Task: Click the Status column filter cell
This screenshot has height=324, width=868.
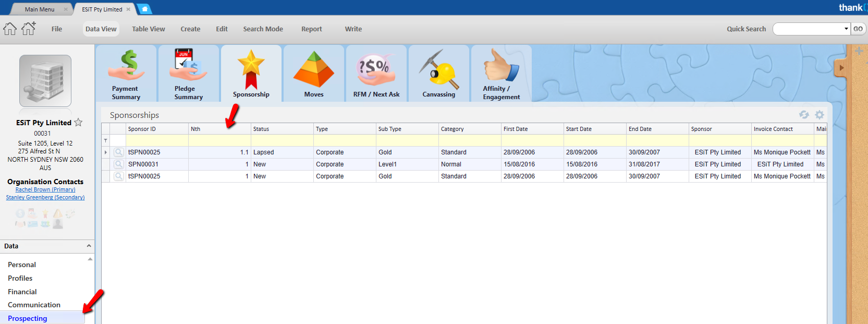Action: click(282, 141)
